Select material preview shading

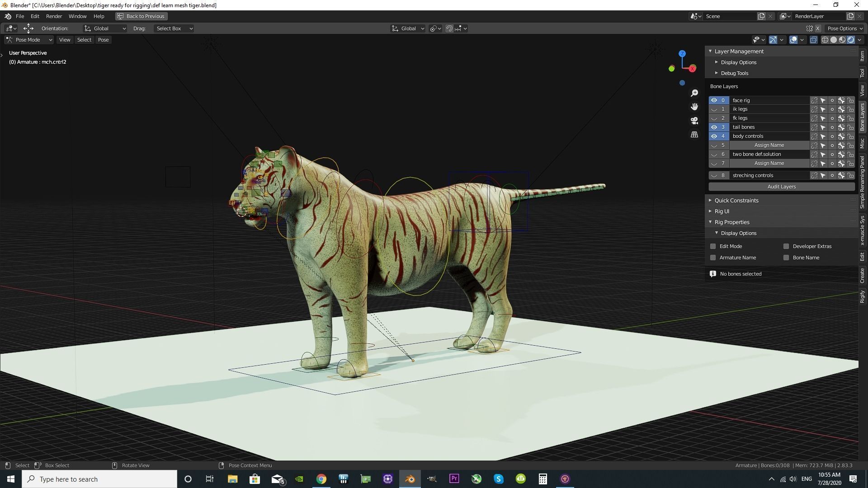842,40
